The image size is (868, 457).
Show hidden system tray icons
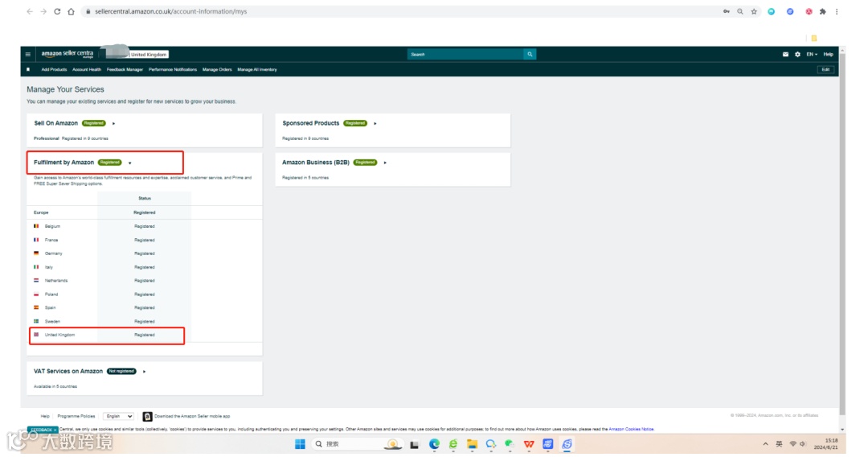(765, 443)
